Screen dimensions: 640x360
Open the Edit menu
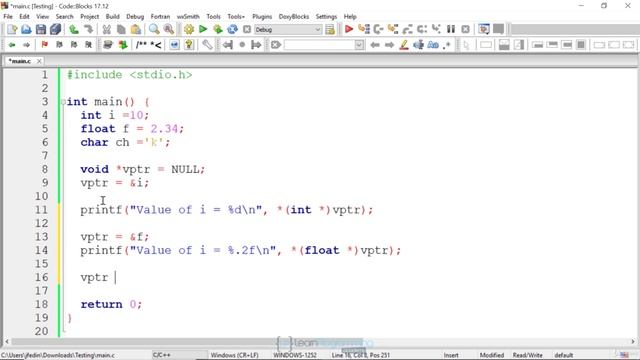pos(24,17)
